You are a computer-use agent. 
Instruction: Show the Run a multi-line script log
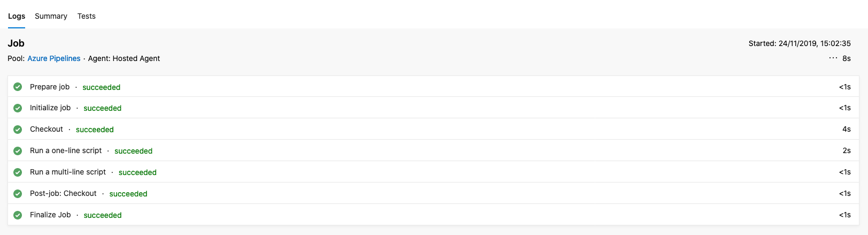pyautogui.click(x=68, y=172)
